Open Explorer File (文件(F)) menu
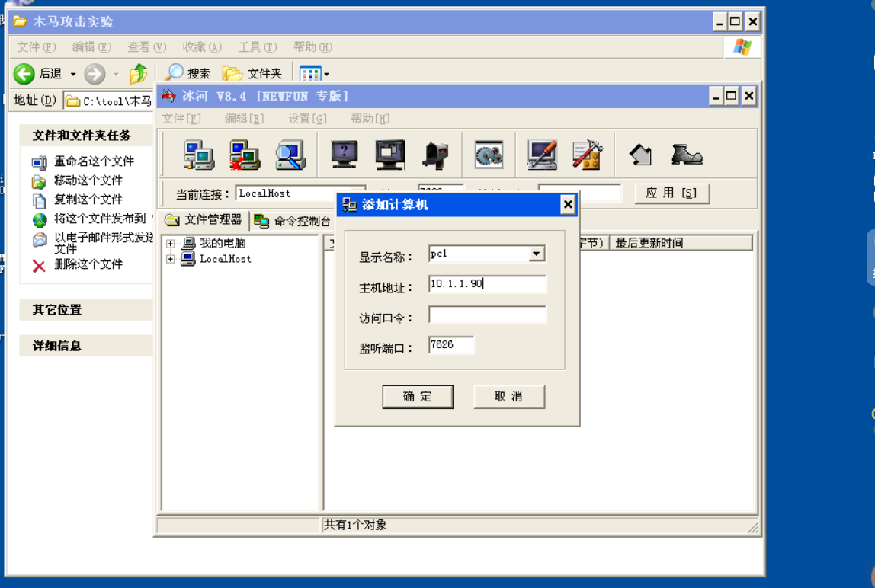The width and height of the screenshot is (875, 588). point(37,47)
